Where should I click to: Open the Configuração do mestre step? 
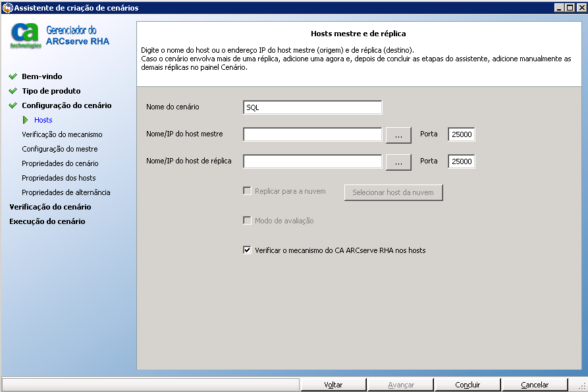coord(60,149)
